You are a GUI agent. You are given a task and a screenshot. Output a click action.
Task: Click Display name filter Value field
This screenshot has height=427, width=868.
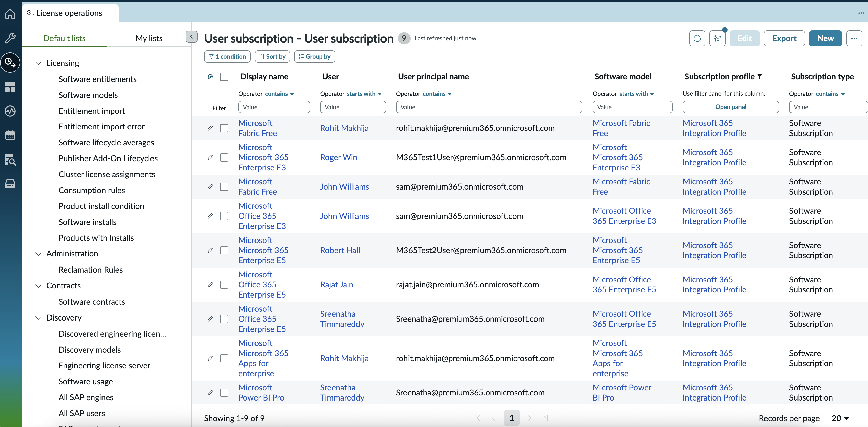[274, 107]
